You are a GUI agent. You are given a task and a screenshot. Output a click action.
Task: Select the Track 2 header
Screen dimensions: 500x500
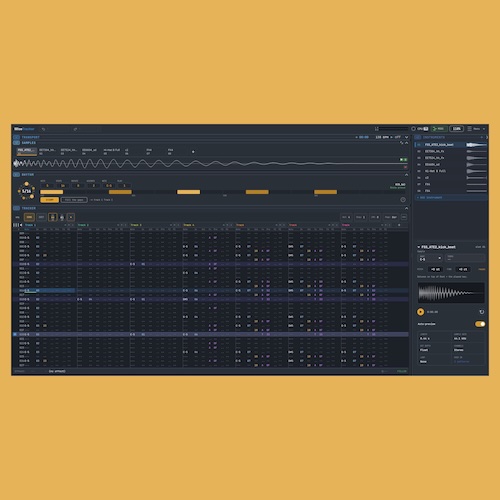coord(83,225)
